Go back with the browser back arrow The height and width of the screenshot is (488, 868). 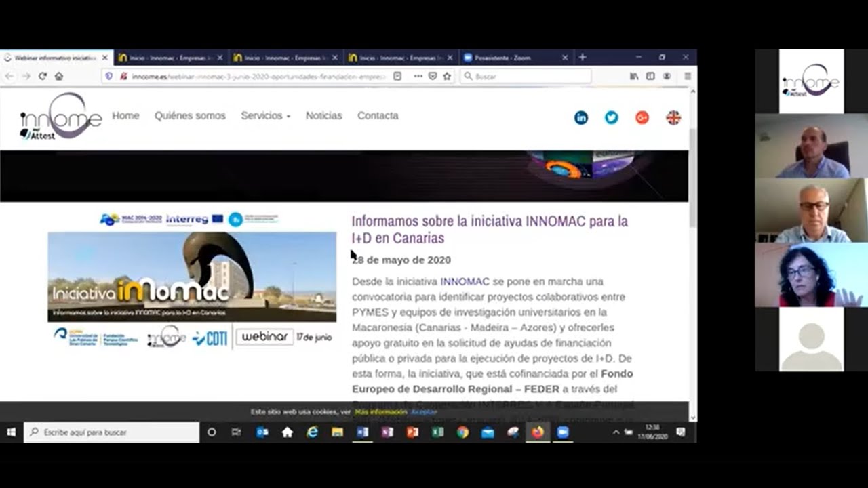9,76
